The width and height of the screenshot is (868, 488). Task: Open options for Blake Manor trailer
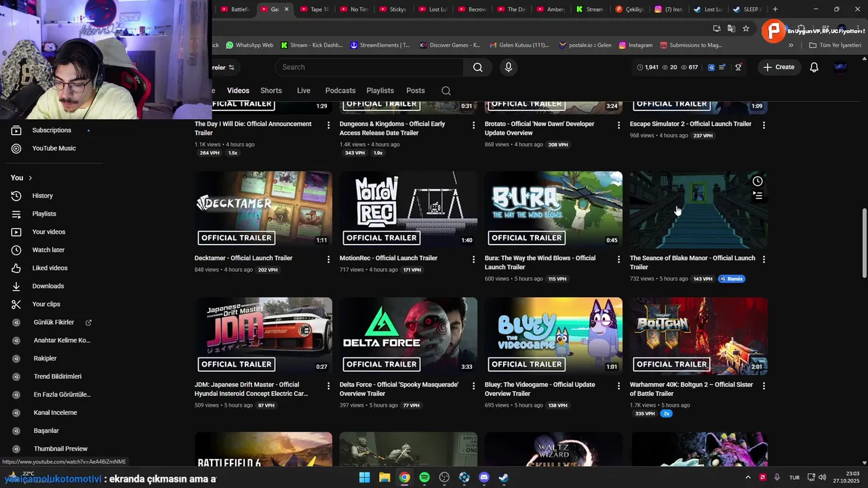coord(764,259)
